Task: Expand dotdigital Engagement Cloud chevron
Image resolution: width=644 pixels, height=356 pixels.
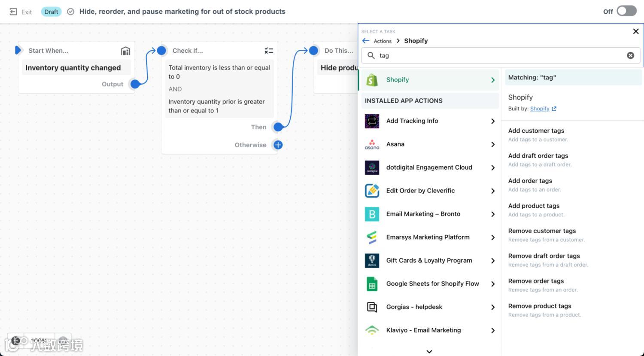Action: click(x=493, y=167)
